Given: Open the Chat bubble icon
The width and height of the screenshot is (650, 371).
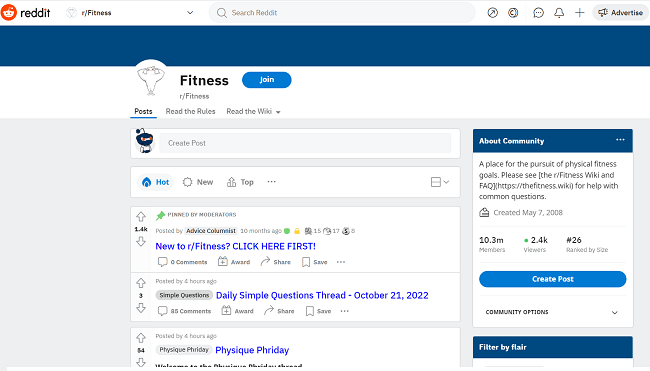Looking at the screenshot, I should [538, 13].
